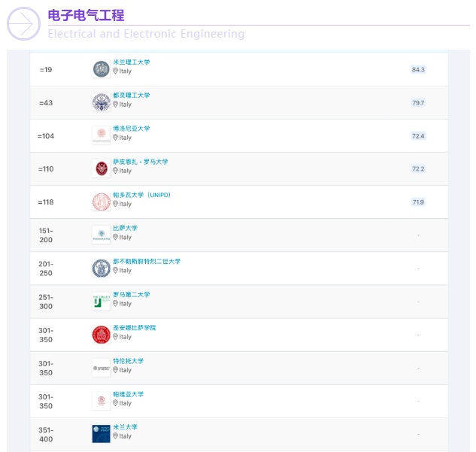Click the location pin under 帕多瓦大学

click(x=115, y=204)
